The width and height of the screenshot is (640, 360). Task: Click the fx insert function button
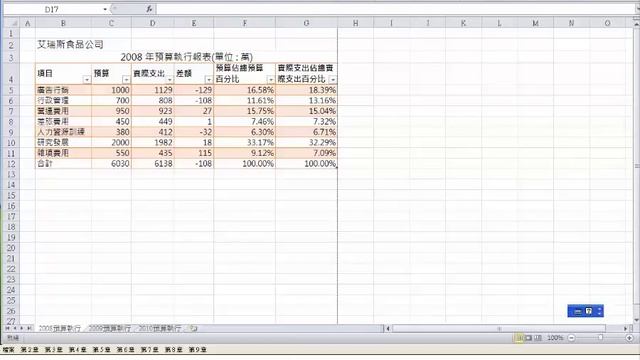(x=149, y=9)
